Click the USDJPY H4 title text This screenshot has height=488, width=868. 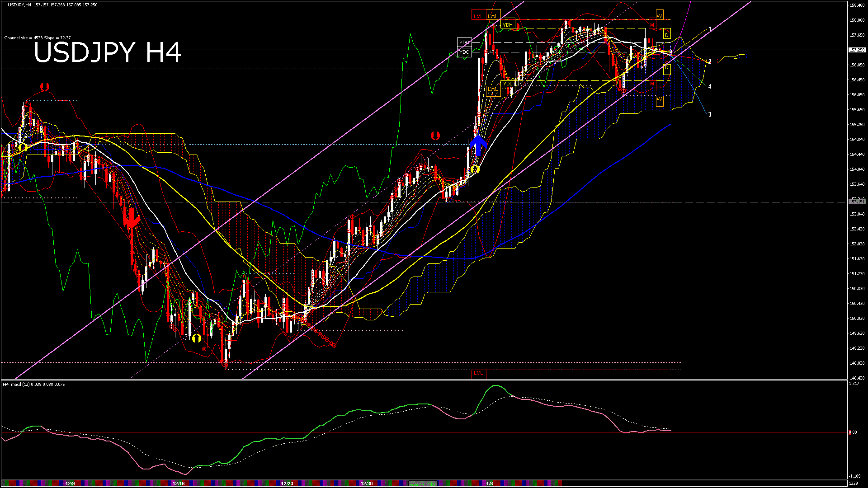tap(107, 52)
